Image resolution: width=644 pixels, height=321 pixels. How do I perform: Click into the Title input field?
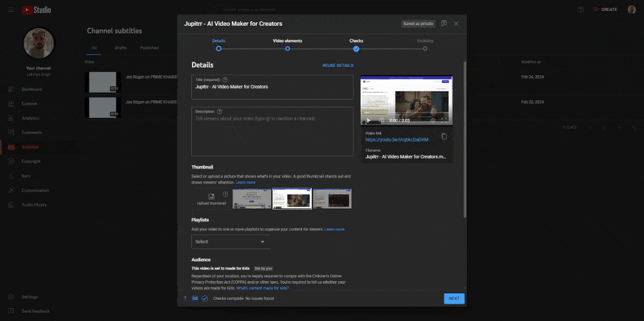(x=272, y=87)
